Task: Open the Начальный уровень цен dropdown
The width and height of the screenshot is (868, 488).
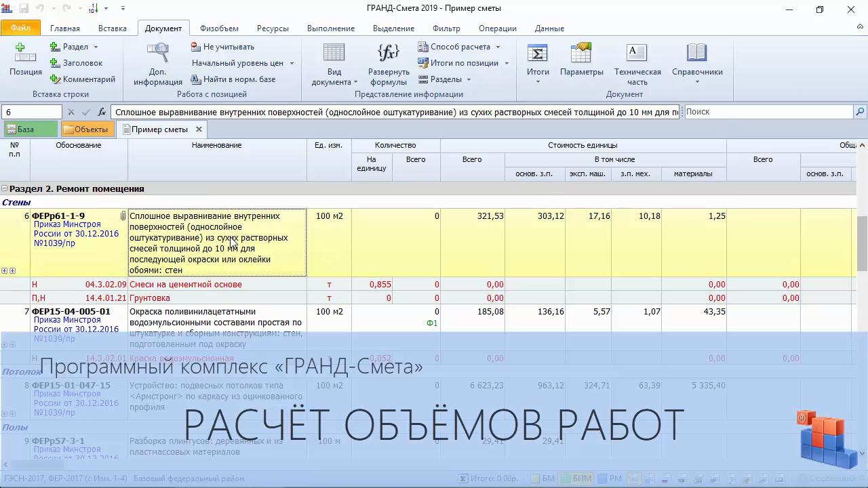Action: pos(242,63)
